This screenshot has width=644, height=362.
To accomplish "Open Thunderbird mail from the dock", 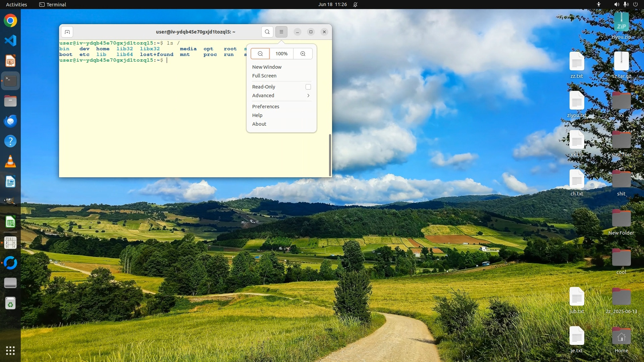I will click(x=10, y=121).
